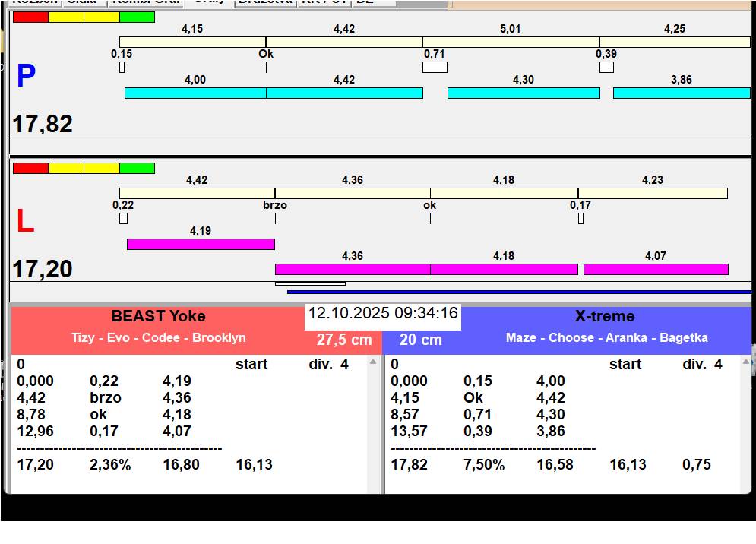Select the magenta 4,07 run bar
Viewport: 756px width, 544px height.
click(656, 269)
